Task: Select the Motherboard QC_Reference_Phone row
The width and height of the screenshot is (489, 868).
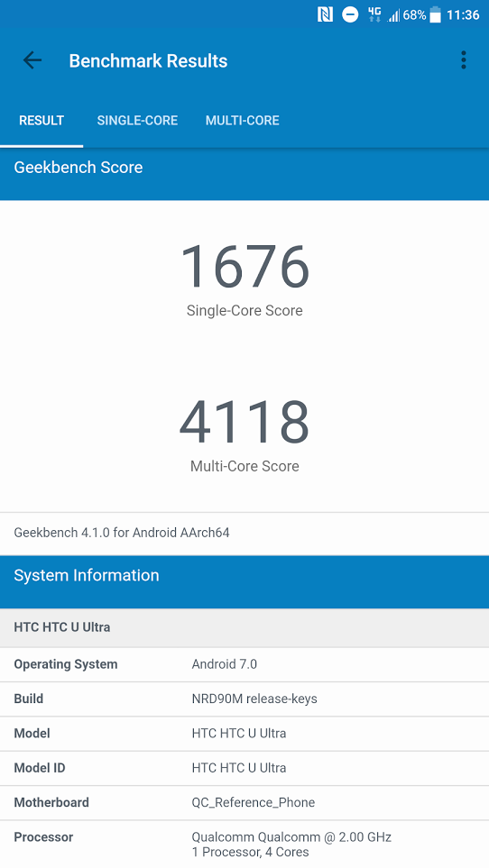Action: [244, 802]
